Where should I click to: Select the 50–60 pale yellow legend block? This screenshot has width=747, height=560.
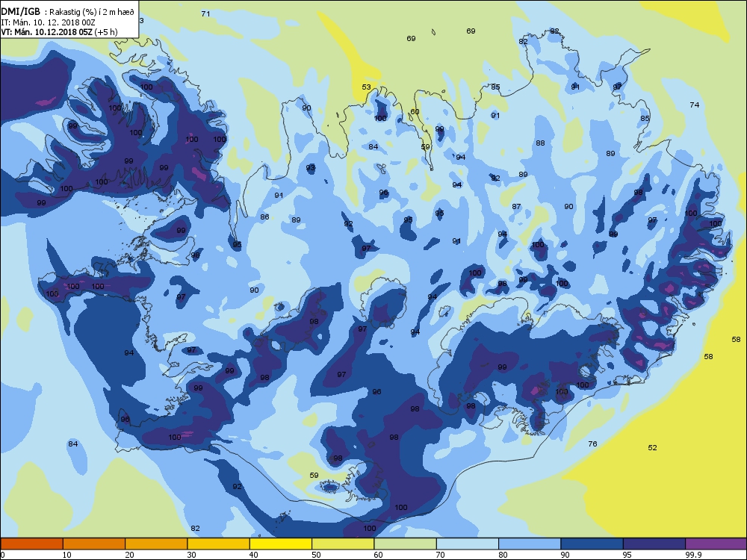(343, 544)
